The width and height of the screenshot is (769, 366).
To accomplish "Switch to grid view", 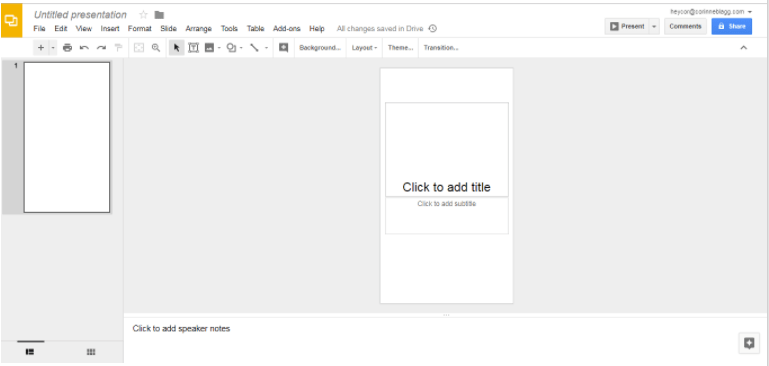I will click(91, 352).
